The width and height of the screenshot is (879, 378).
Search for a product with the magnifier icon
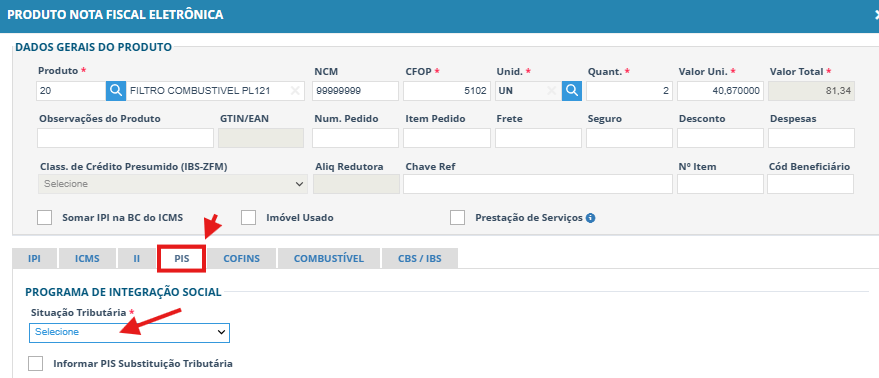tap(115, 90)
